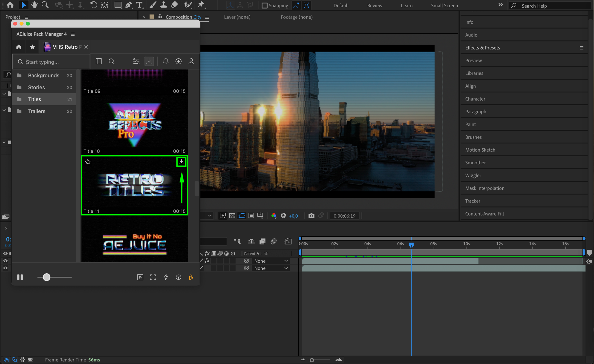Viewport: 594px width, 364px height.
Task: Open first layer's Parent None dropdown
Action: click(x=271, y=261)
